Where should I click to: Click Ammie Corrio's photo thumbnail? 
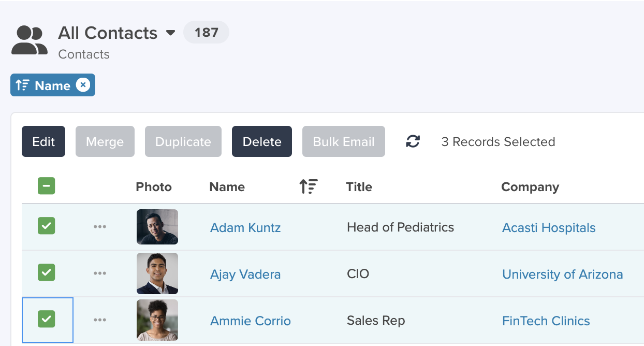157,320
